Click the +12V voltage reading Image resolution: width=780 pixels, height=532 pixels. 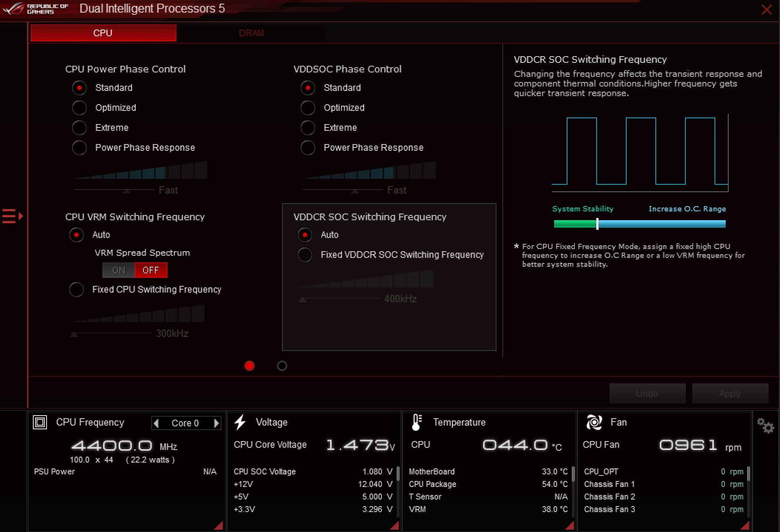click(375, 484)
